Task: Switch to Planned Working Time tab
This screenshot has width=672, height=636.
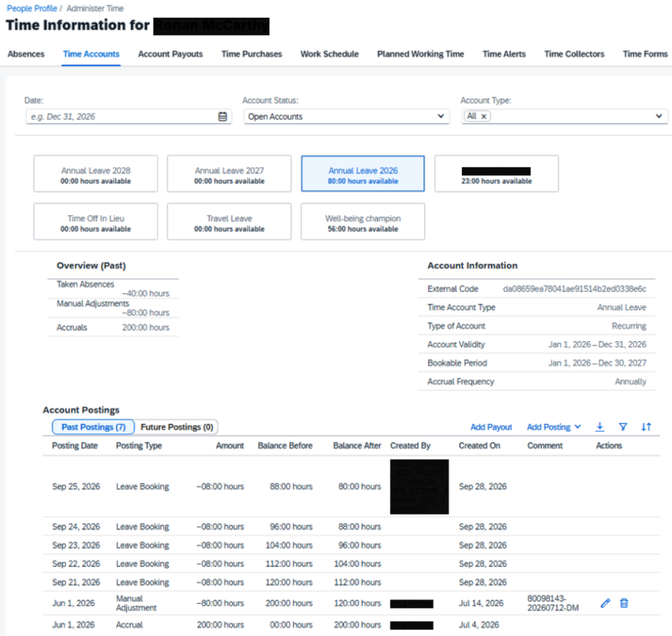Action: click(421, 54)
